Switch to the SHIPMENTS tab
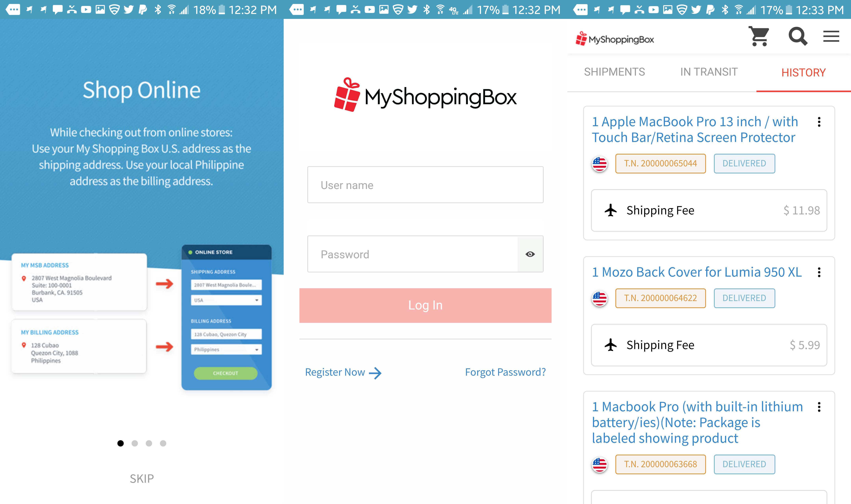This screenshot has width=851, height=504. point(615,72)
